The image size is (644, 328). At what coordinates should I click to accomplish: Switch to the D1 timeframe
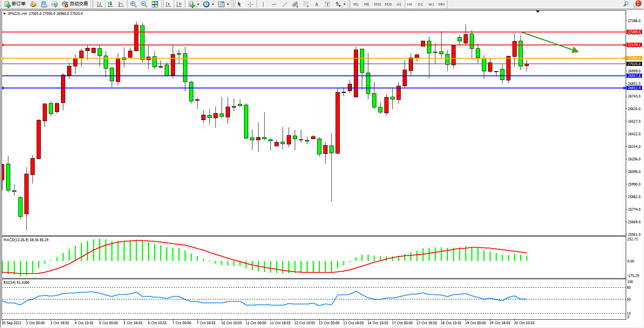pyautogui.click(x=420, y=4)
